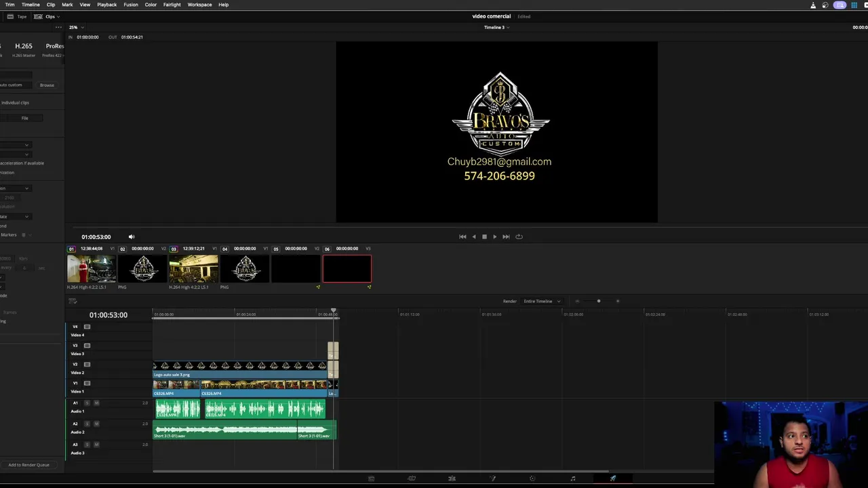The width and height of the screenshot is (868, 488).
Task: Zoom out timeline with minus icon
Action: click(577, 301)
